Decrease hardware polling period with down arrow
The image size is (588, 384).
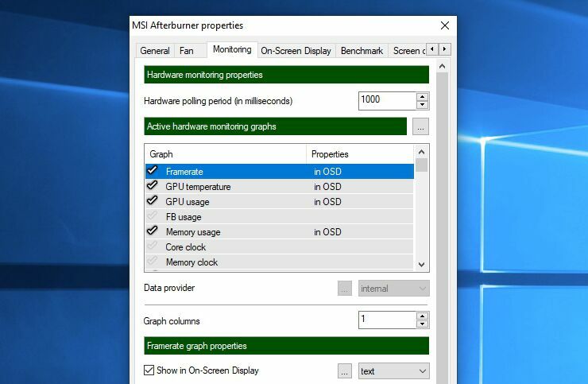(422, 105)
